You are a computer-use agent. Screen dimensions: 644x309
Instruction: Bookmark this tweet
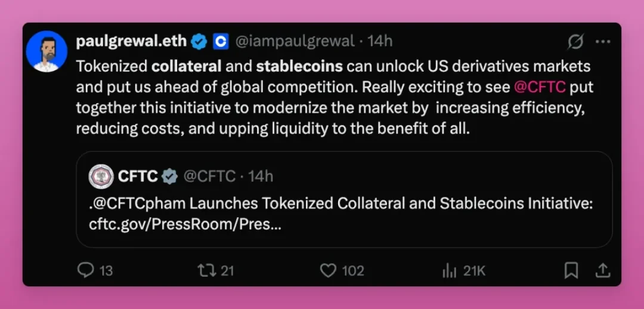[571, 271]
